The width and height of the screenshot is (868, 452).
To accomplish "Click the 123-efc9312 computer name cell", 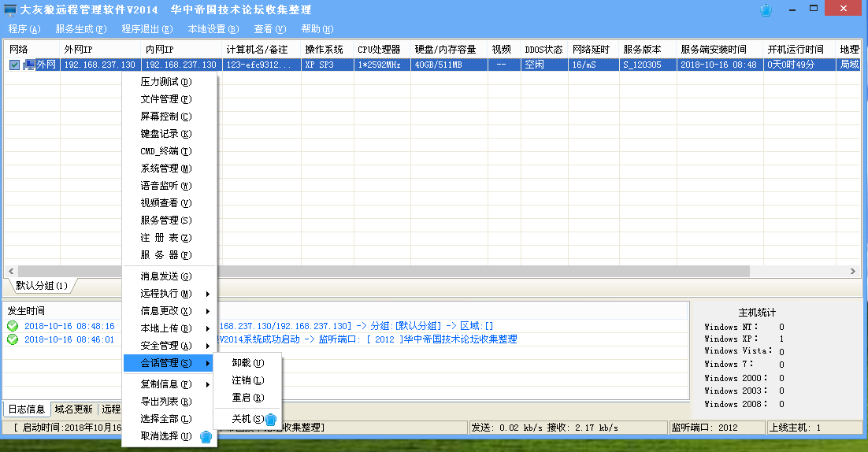I will pos(262,65).
